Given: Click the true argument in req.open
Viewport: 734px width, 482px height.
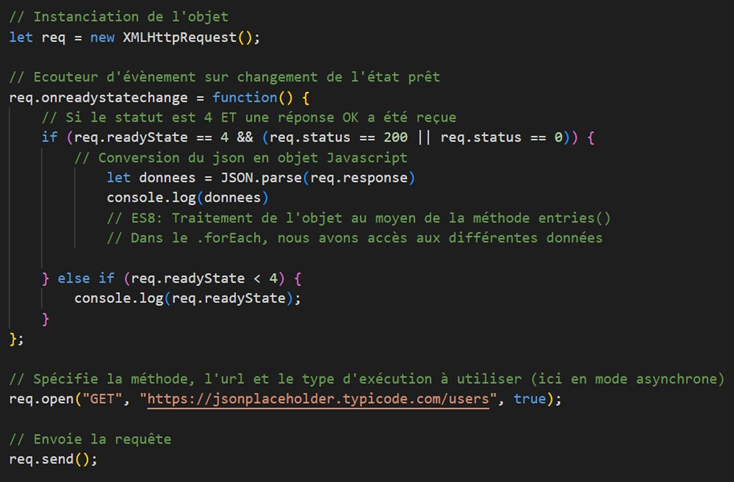Looking at the screenshot, I should click(x=530, y=399).
